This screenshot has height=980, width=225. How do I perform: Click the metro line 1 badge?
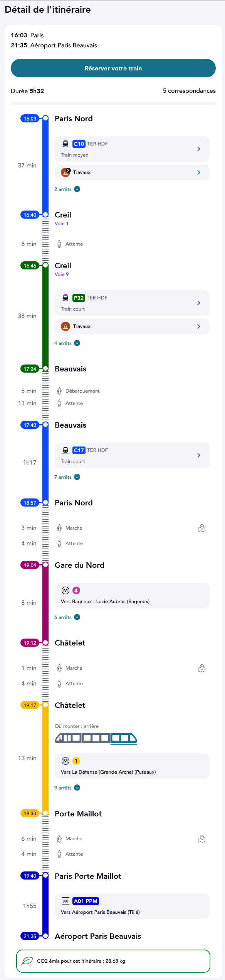coord(76,761)
